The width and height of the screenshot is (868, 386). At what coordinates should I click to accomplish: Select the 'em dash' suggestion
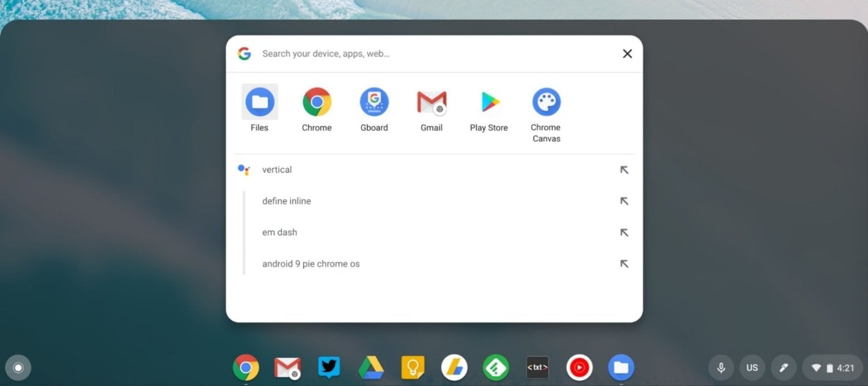[434, 232]
